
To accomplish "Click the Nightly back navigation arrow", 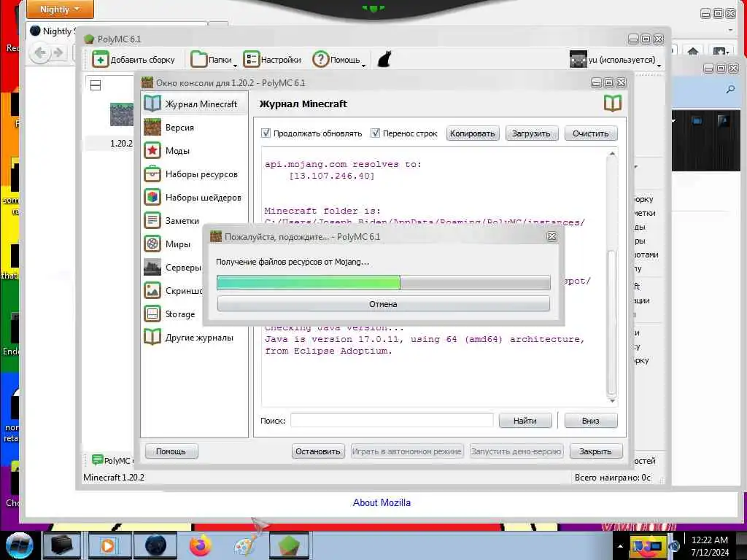I will click(40, 52).
